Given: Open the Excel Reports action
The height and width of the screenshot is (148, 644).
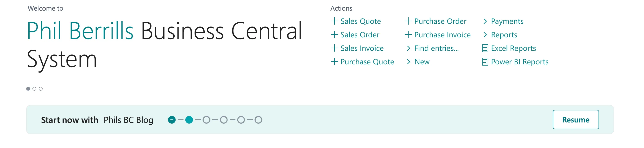Looking at the screenshot, I should click(509, 48).
